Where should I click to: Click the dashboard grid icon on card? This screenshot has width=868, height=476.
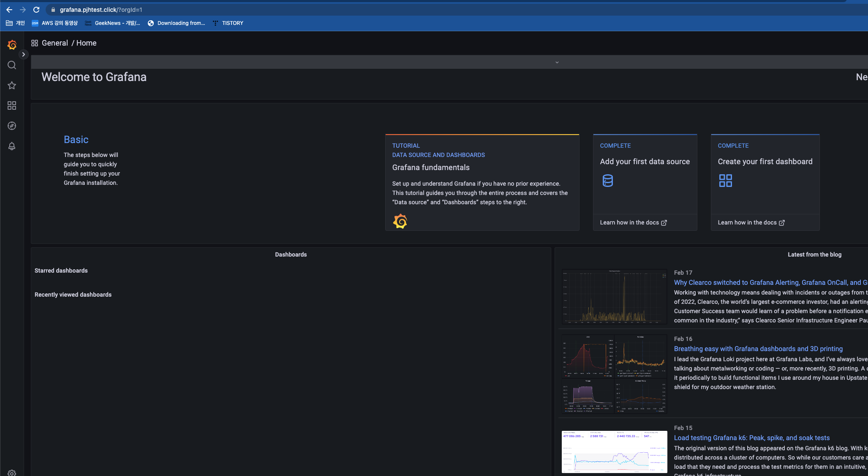tap(725, 181)
